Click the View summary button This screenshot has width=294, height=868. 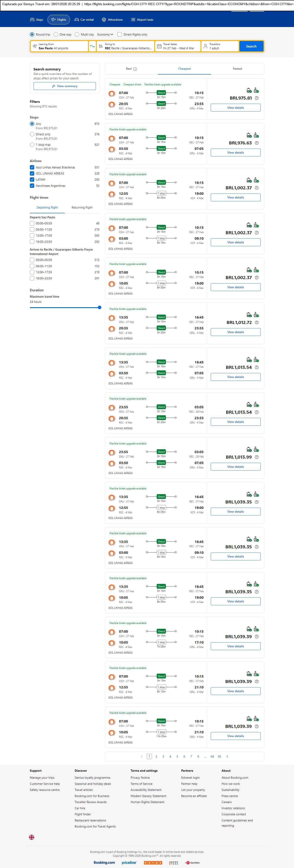click(x=64, y=86)
